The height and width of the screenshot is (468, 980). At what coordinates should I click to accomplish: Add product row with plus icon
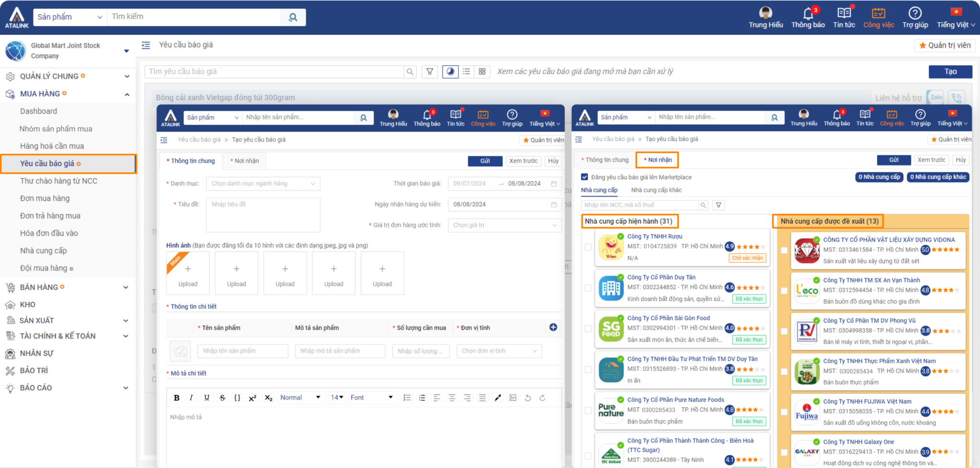pos(553,327)
